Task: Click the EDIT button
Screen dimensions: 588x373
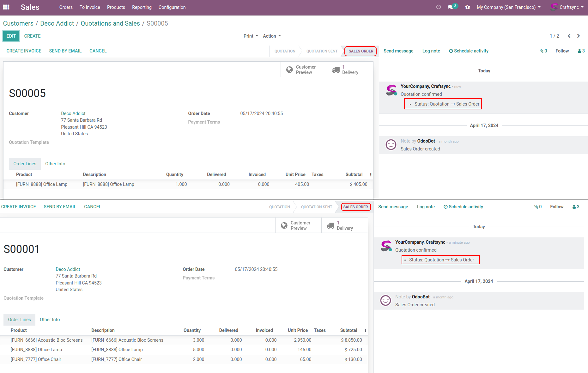Action: click(x=11, y=36)
